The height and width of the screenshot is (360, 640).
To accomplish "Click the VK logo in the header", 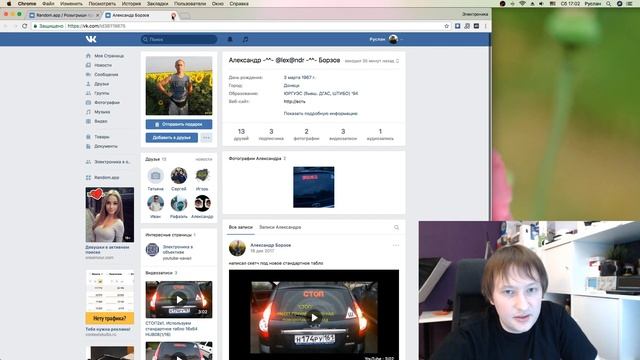I will coord(91,39).
